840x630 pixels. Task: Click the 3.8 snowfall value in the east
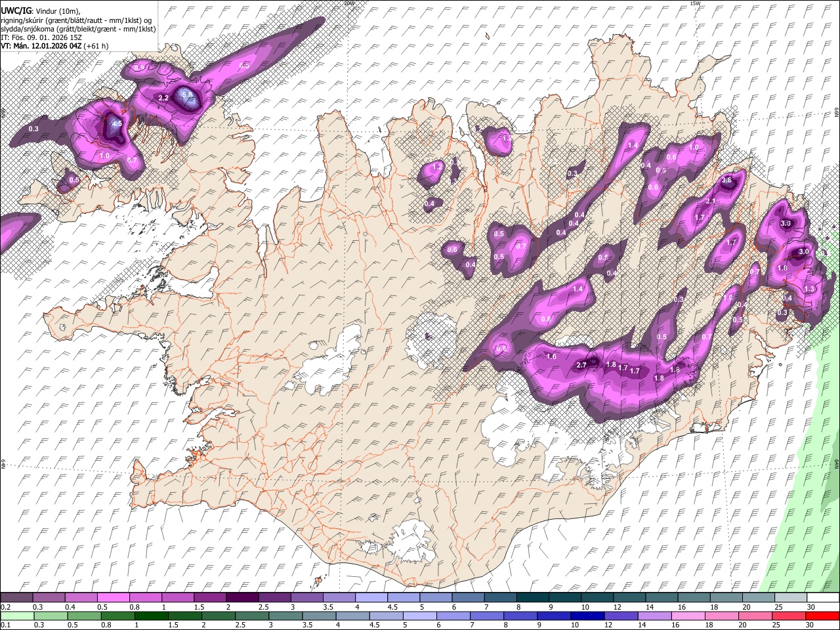click(726, 180)
